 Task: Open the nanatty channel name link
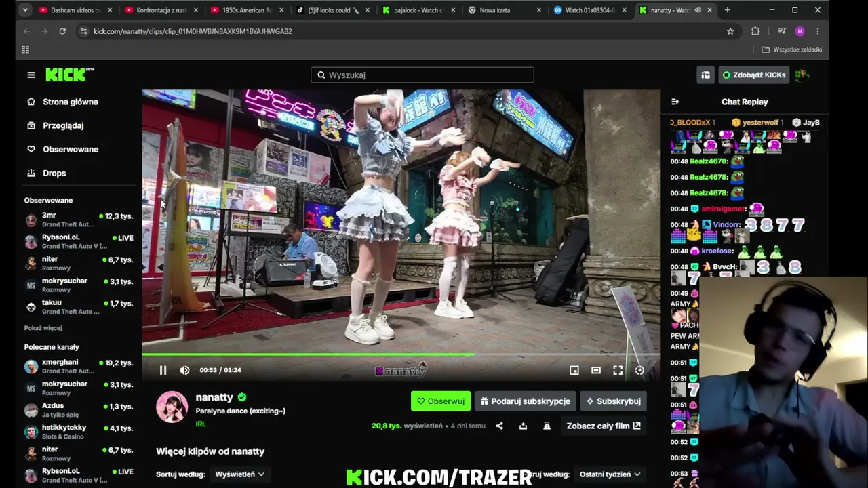[x=214, y=397]
